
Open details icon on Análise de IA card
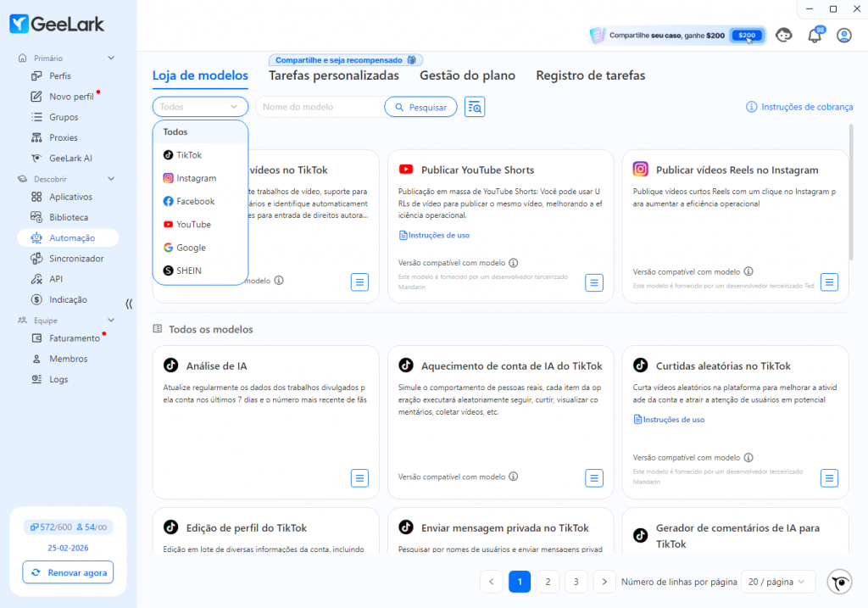tap(359, 478)
